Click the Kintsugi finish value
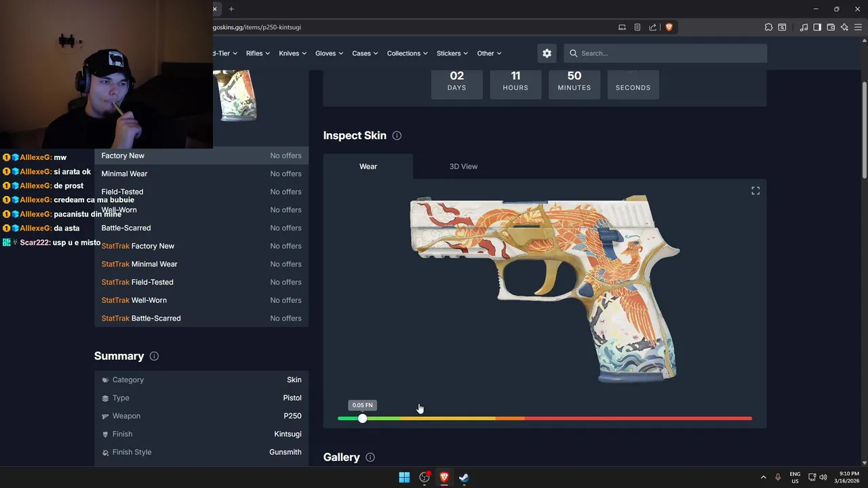 coord(288,434)
